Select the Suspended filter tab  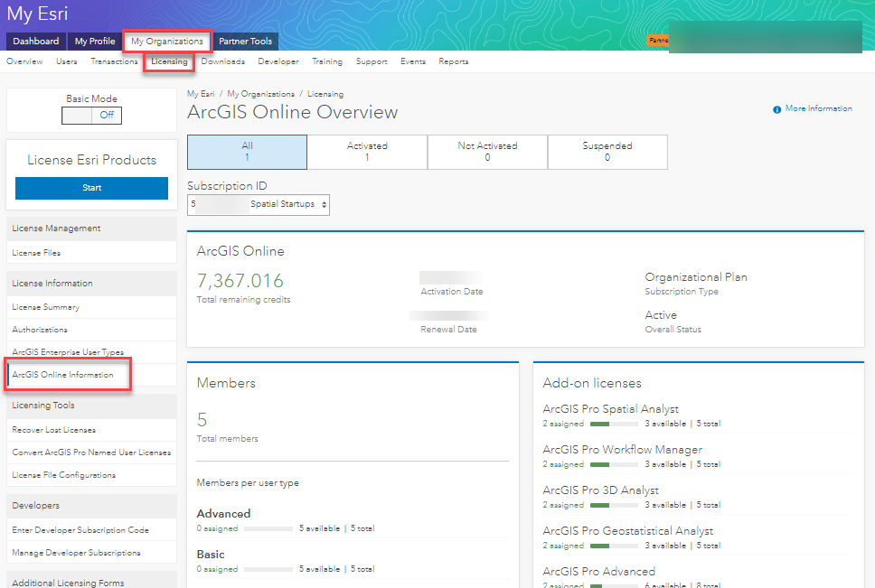tap(607, 152)
